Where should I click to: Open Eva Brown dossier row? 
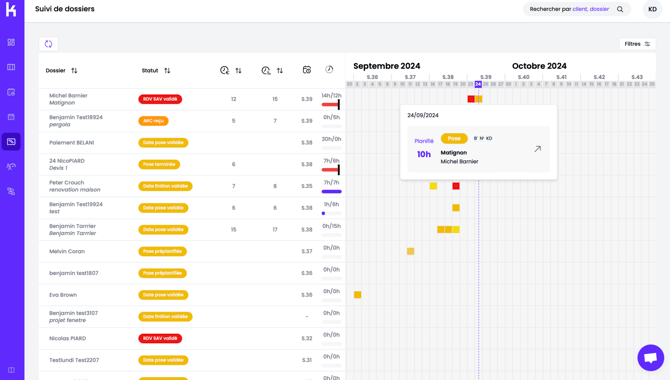192,295
